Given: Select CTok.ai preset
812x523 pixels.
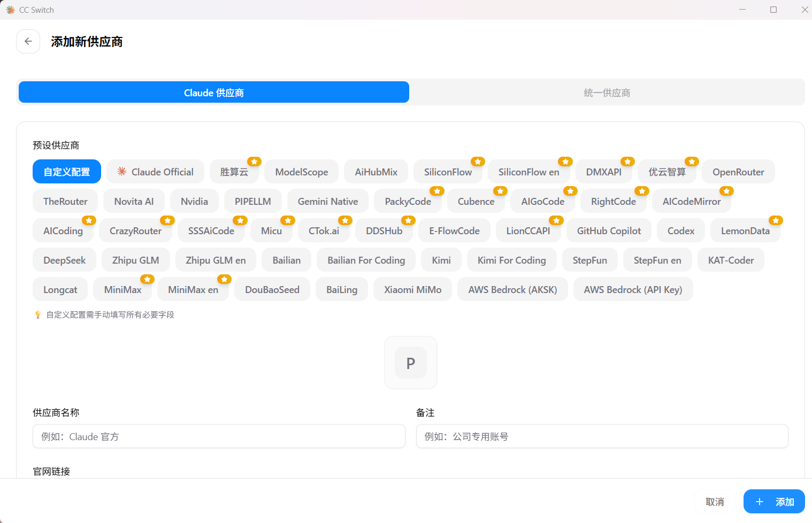Looking at the screenshot, I should click(324, 230).
